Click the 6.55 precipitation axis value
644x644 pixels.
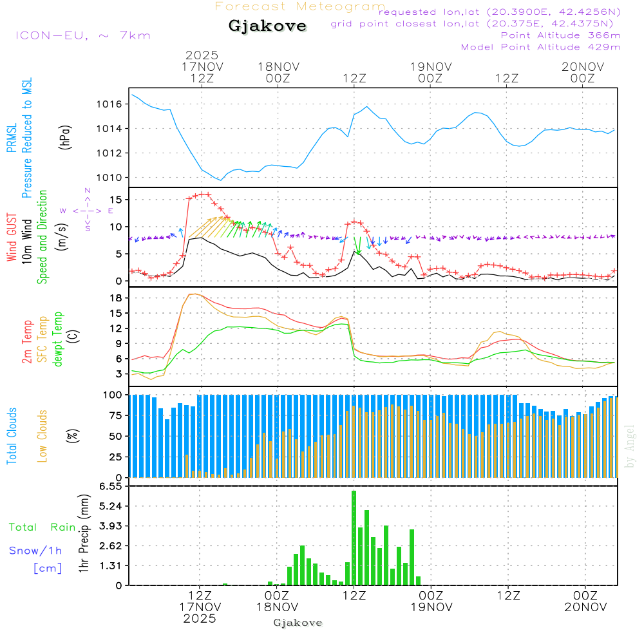110,487
